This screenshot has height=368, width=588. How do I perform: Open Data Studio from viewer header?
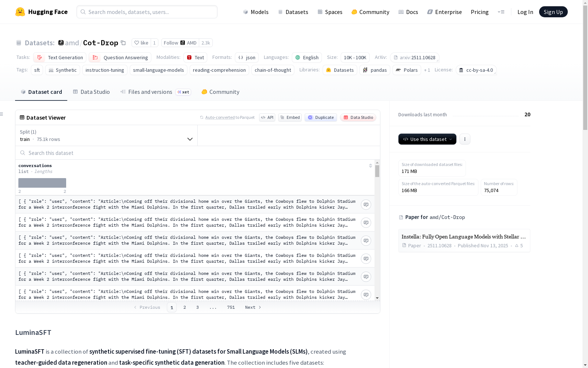point(358,117)
